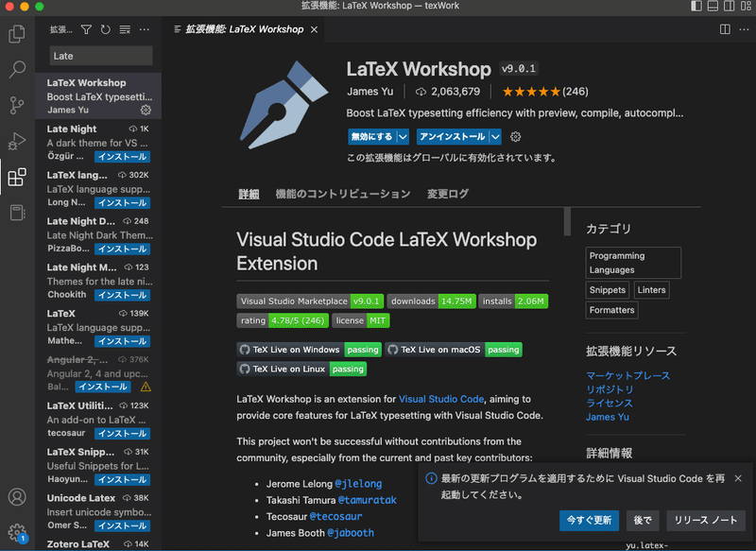Select the Extensions icon in the activity bar
This screenshot has width=756, height=551.
[x=17, y=177]
